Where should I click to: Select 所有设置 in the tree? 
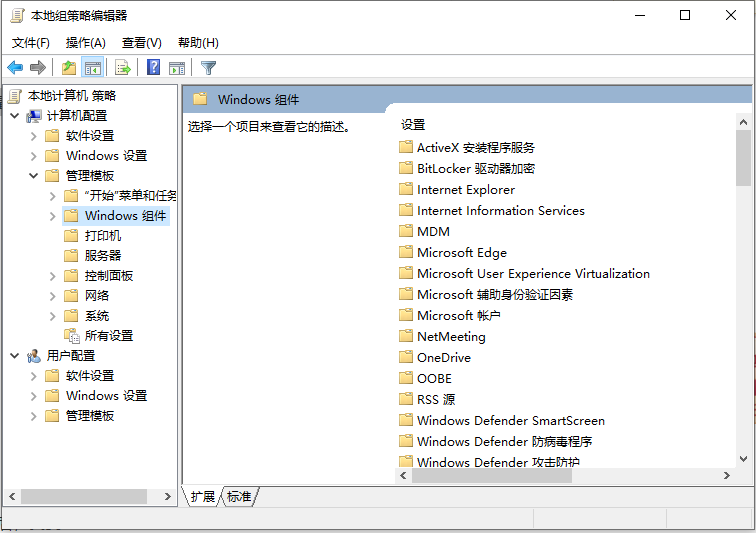[109, 336]
